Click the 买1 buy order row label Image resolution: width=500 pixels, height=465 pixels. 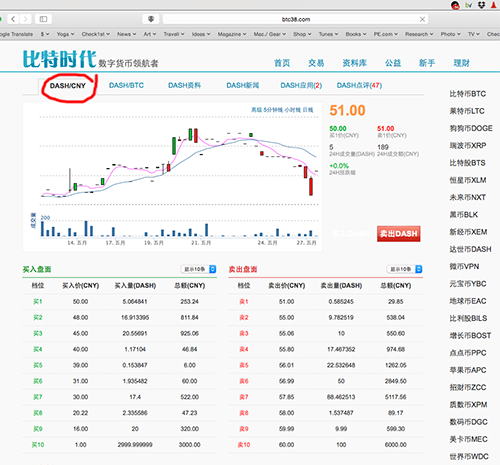coord(38,302)
